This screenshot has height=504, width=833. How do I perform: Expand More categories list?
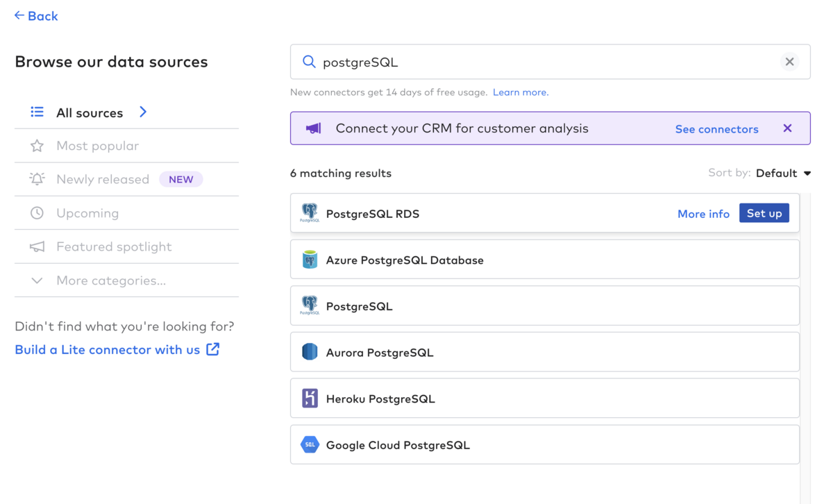[x=111, y=280]
